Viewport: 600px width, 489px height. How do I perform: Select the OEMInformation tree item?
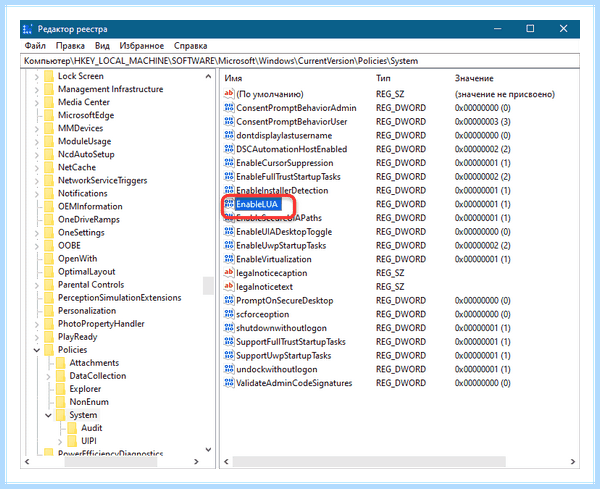(x=90, y=207)
